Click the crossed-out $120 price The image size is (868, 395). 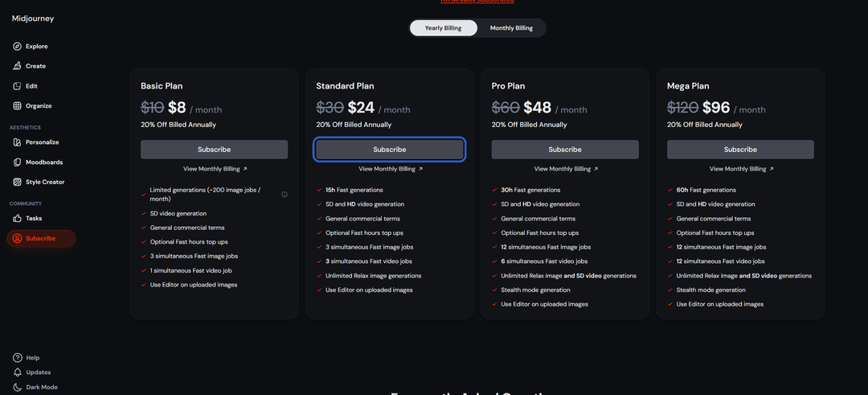(x=682, y=108)
